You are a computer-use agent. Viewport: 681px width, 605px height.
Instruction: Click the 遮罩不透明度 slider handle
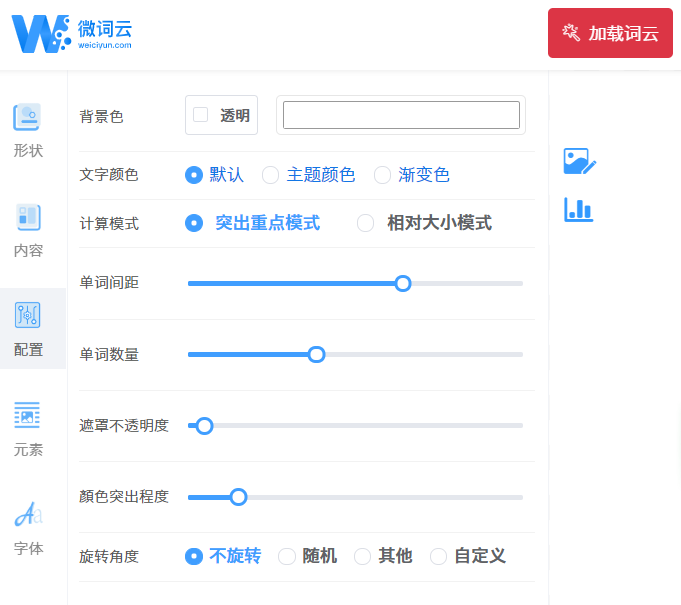pyautogui.click(x=204, y=426)
